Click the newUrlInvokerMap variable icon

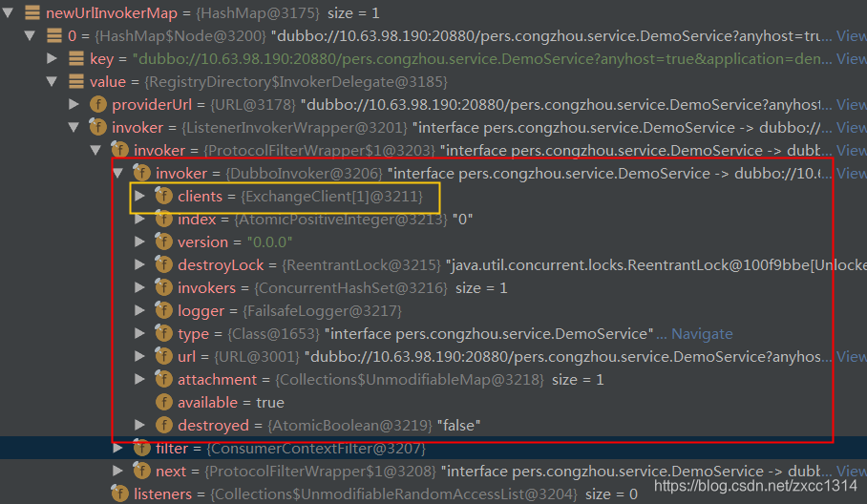(32, 12)
